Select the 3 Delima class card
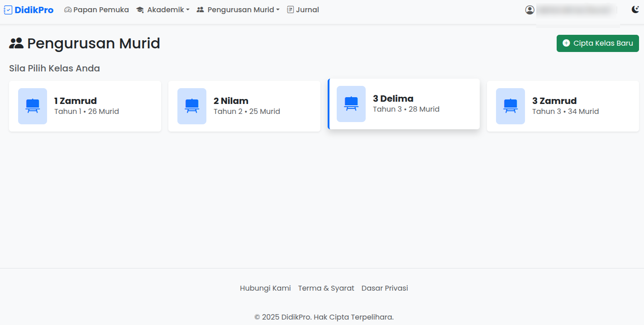This screenshot has height=325, width=644. [404, 104]
